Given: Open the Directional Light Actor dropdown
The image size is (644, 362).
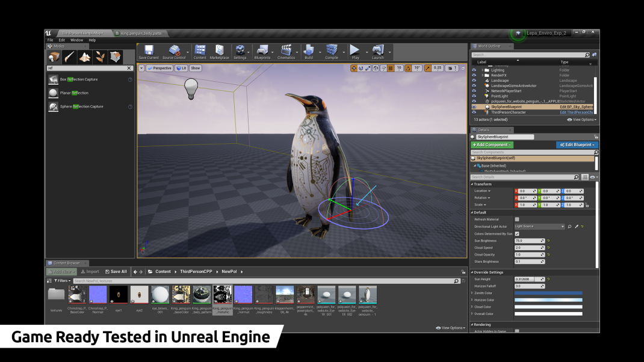Looking at the screenshot, I should 540,227.
